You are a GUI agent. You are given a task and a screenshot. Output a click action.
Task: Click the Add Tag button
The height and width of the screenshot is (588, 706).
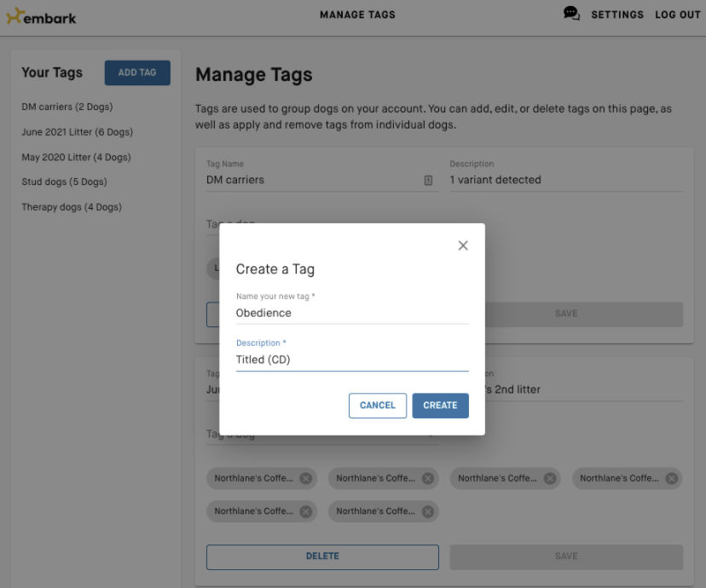click(137, 72)
